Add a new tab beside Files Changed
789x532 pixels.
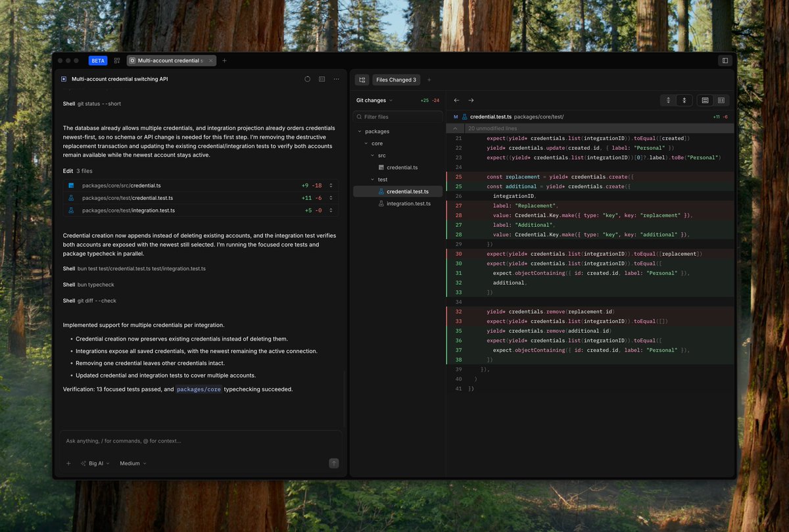point(429,80)
